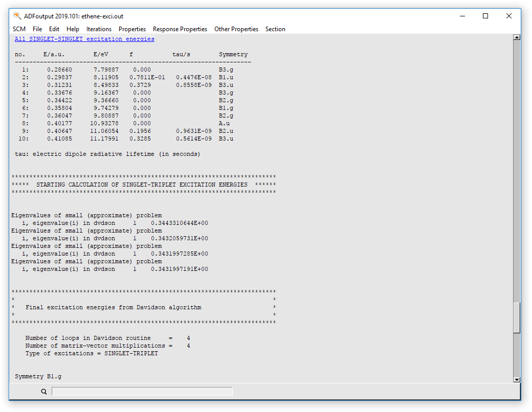Select oscillator strength 0.3729
The height and width of the screenshot is (412, 532).
tap(140, 85)
